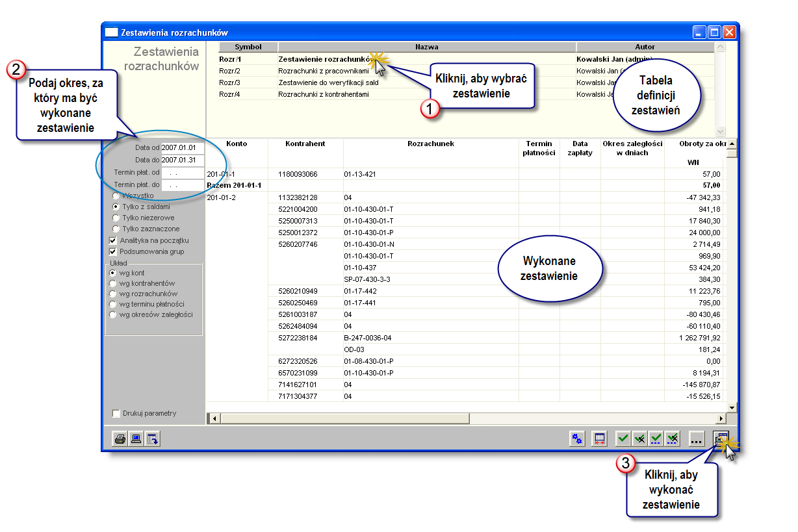
Task: Click contractor cell 1180093066
Action: click(x=305, y=174)
